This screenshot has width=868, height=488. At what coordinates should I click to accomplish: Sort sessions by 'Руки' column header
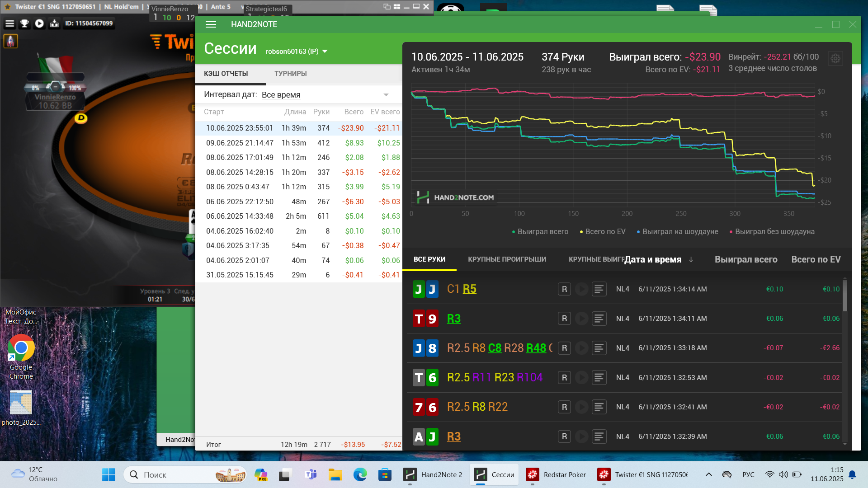click(321, 112)
